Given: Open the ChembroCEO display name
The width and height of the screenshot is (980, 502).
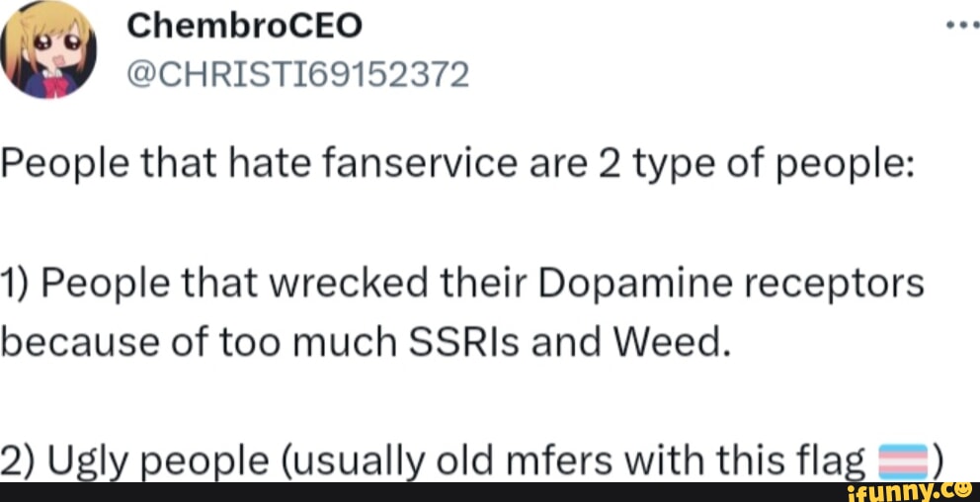Looking at the screenshot, I should [245, 28].
